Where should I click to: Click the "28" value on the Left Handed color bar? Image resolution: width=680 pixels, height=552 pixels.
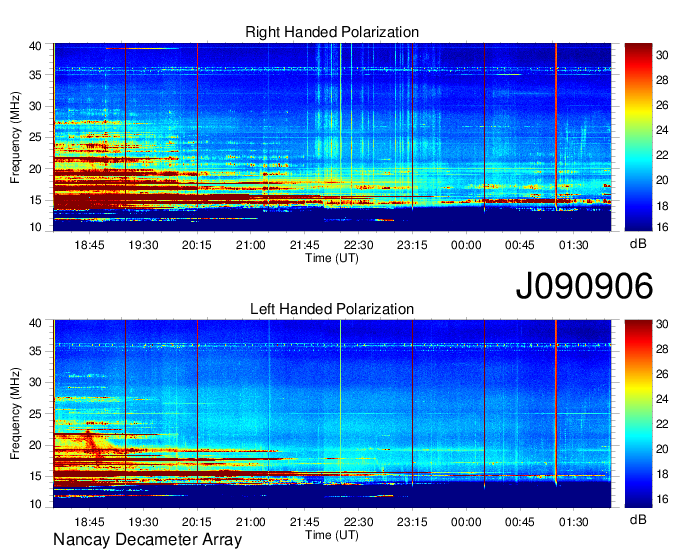[x=662, y=349]
